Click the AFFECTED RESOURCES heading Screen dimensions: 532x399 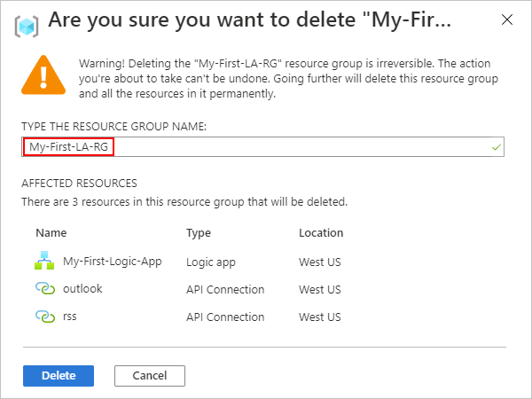click(80, 184)
